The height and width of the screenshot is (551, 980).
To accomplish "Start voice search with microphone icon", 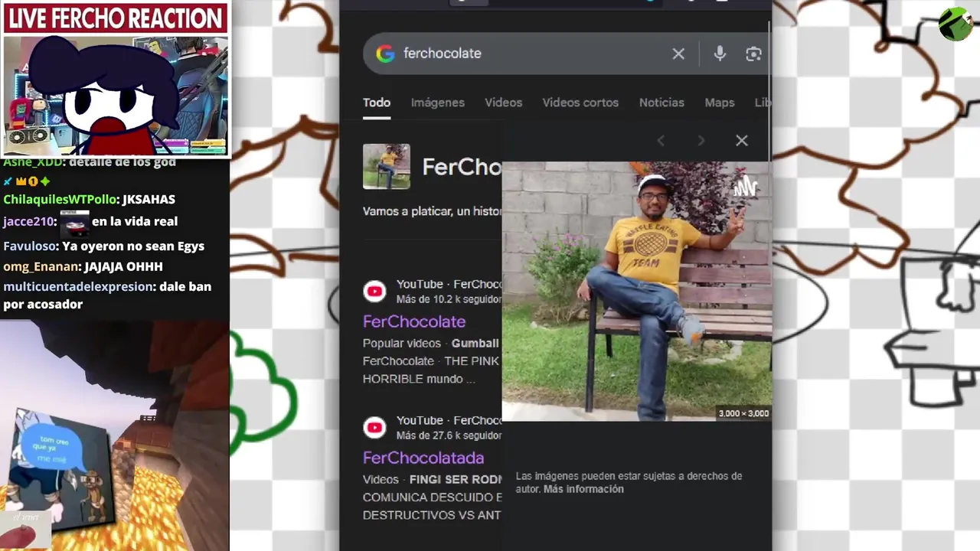I will [x=720, y=54].
